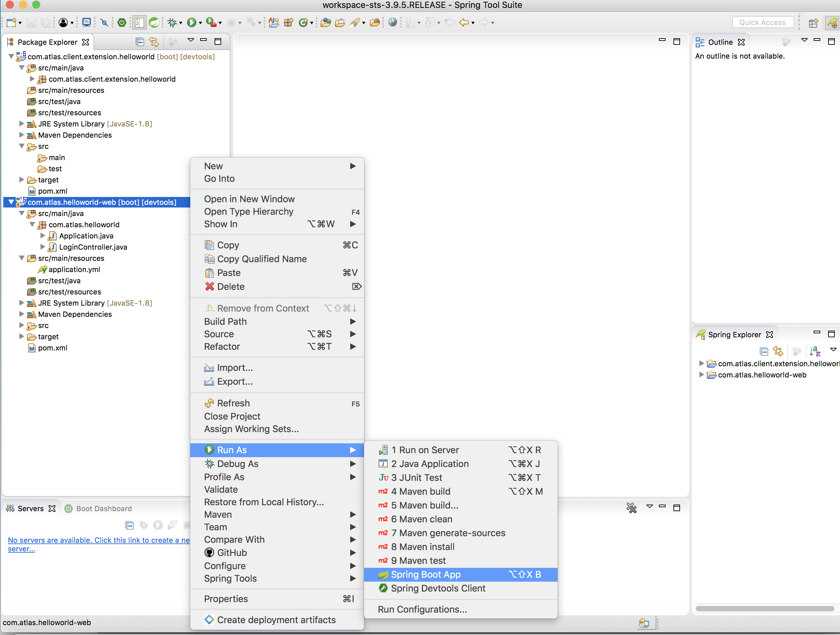Open the Run button dropdown arrow
840x635 pixels.
pos(200,23)
